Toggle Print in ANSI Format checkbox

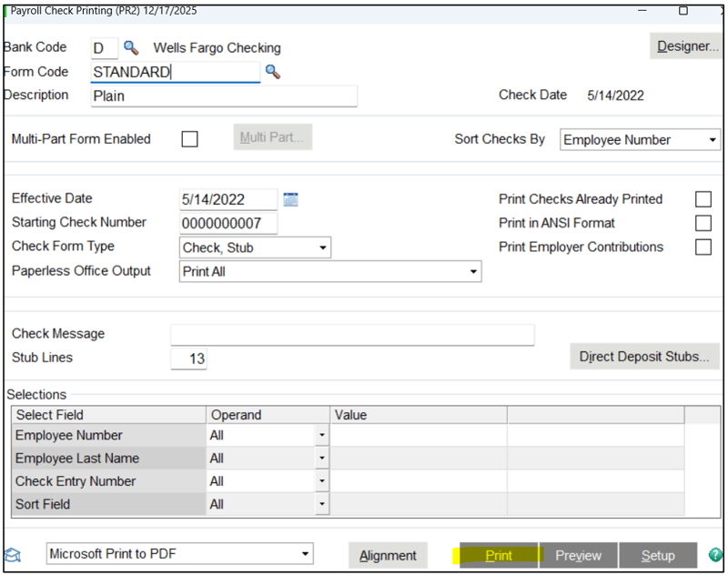click(703, 223)
